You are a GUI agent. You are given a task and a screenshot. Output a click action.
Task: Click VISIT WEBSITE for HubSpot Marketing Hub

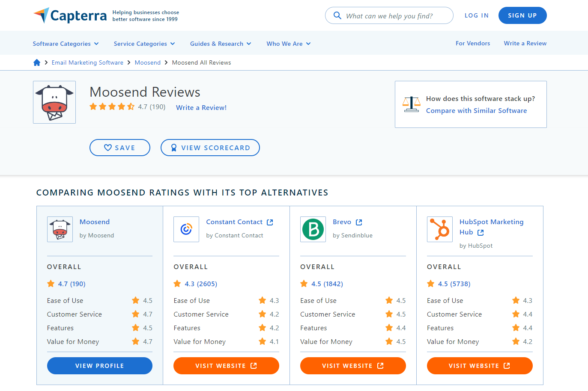click(480, 366)
